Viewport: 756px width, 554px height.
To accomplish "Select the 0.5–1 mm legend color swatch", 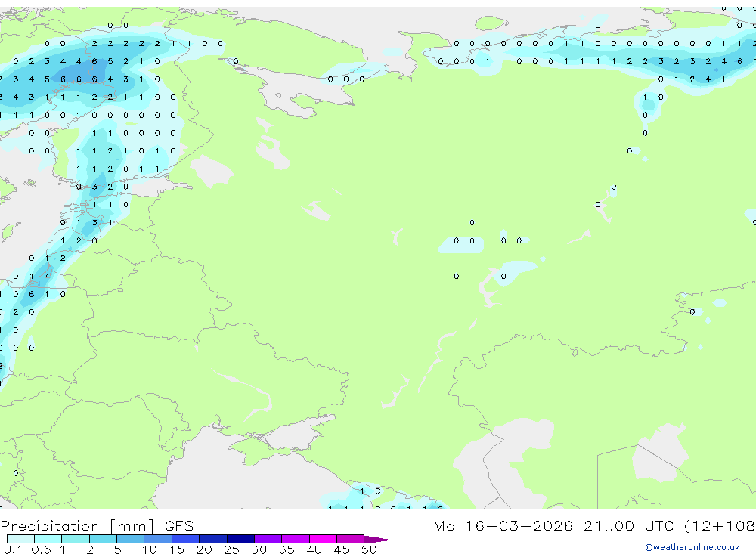I will click(x=48, y=539).
